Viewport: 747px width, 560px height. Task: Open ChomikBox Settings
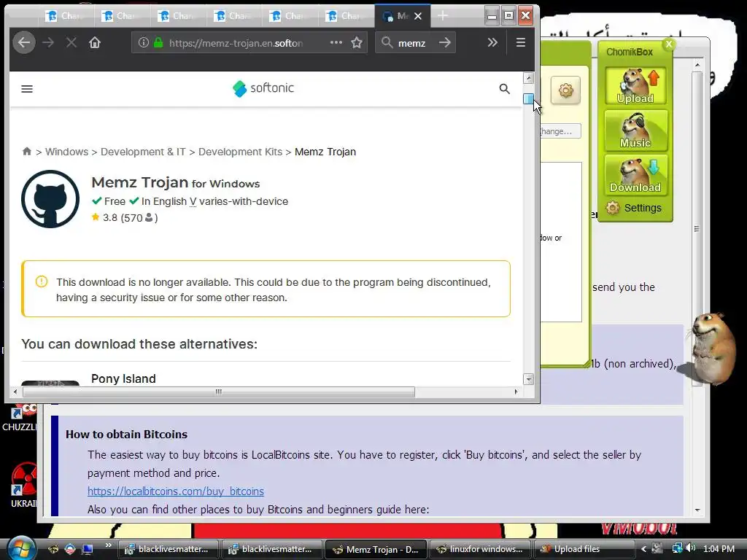click(634, 208)
